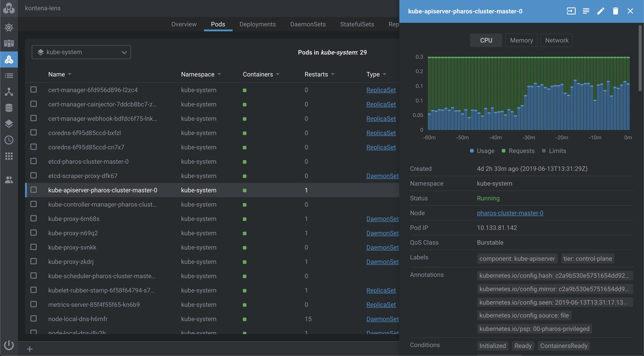This screenshot has height=356, width=644.
Task: Open the kube-system namespace dropdown
Action: (81, 52)
